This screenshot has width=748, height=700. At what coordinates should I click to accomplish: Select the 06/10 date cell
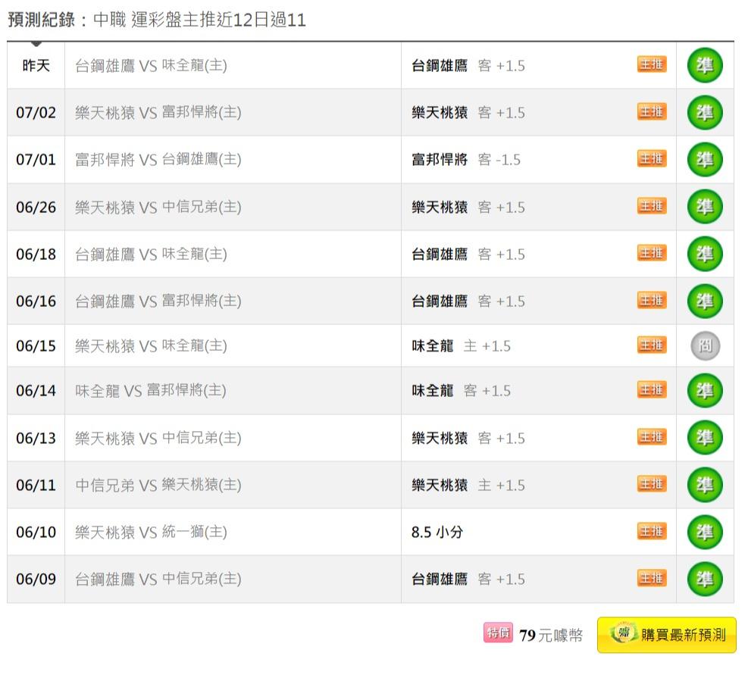coord(36,532)
